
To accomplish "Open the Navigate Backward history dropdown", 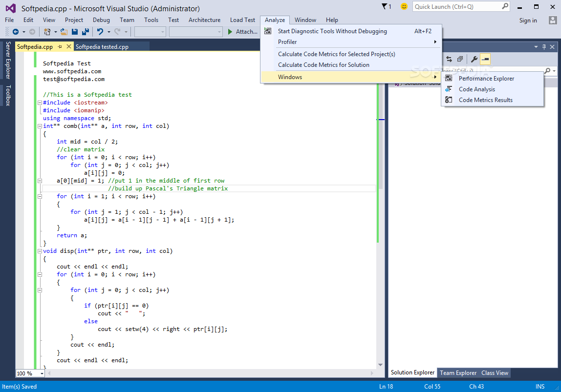I will pyautogui.click(x=23, y=32).
